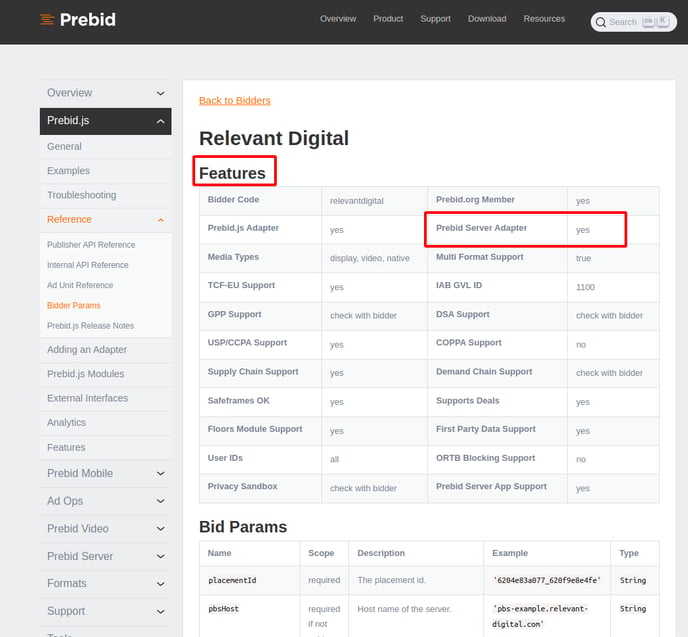688x637 pixels.
Task: Open the Troubleshooting sidebar item
Action: click(x=82, y=195)
